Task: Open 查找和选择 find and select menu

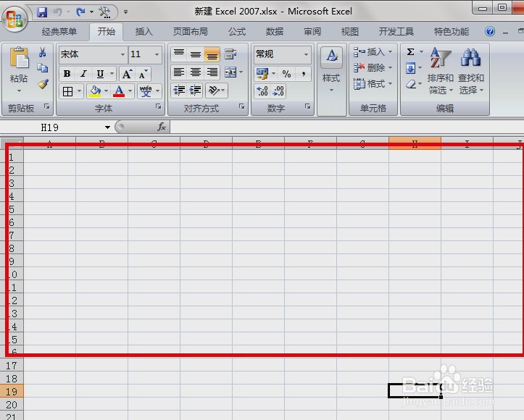Action: [x=471, y=71]
